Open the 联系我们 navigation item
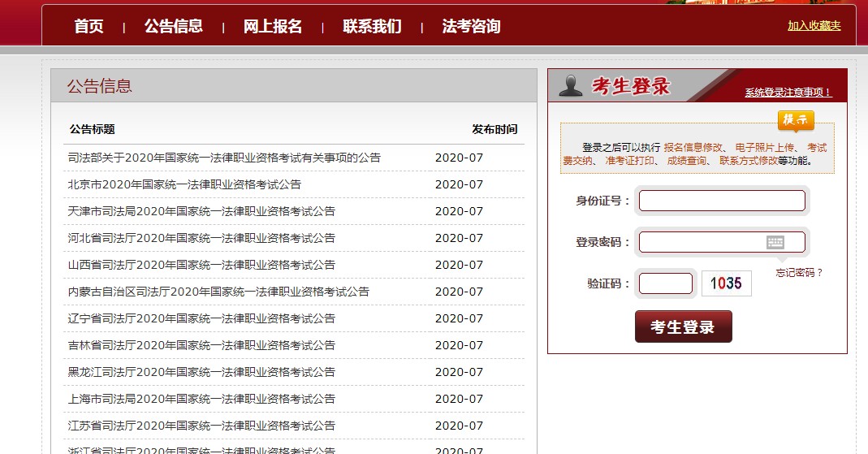Viewport: 868px width, 454px height. click(x=372, y=26)
